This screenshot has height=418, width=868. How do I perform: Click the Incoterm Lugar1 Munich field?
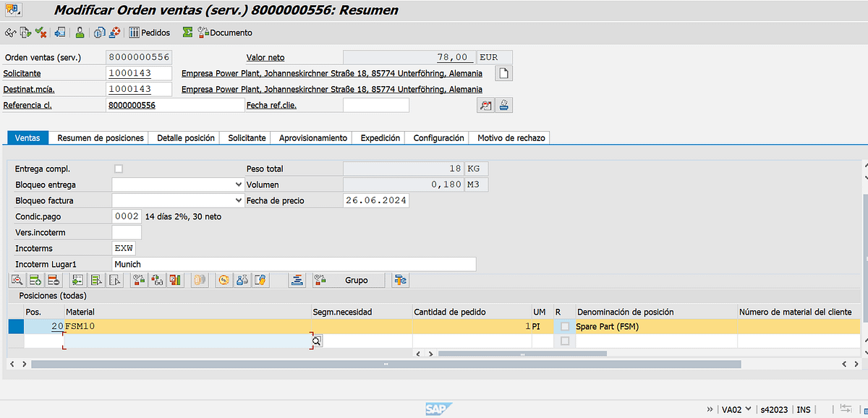tap(294, 264)
